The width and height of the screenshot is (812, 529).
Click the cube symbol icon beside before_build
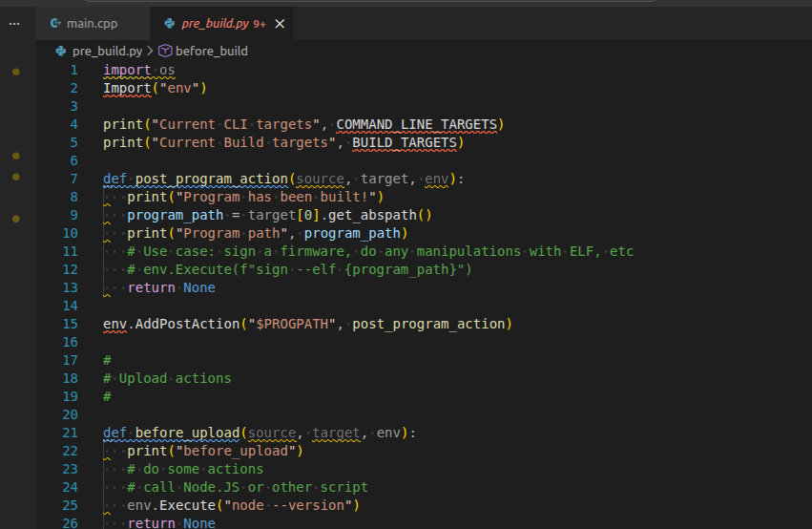click(165, 51)
